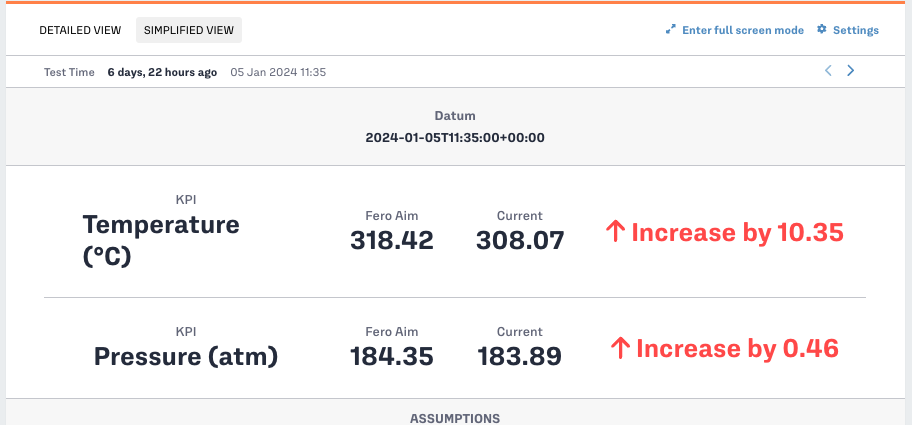This screenshot has width=912, height=425.
Task: Select the Simplified View tab
Action: click(x=189, y=30)
